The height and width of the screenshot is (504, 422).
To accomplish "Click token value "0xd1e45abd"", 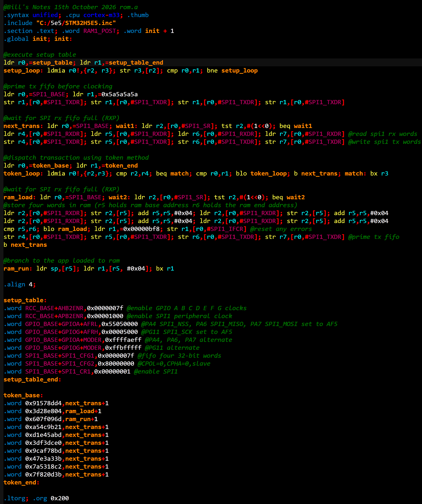I will pos(43,435).
